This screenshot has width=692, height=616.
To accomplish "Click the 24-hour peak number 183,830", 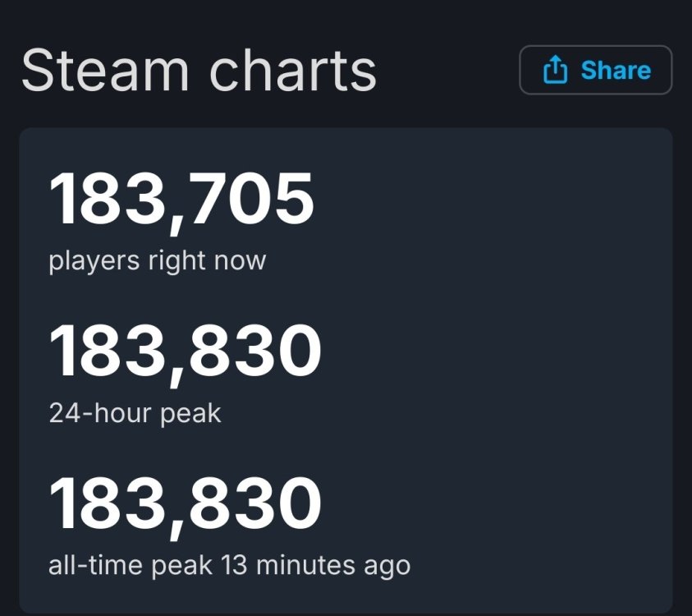I will [185, 352].
